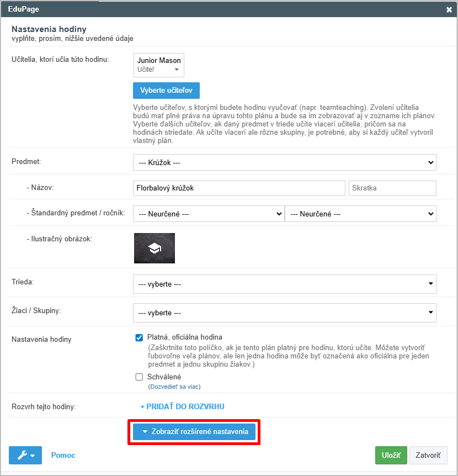The width and height of the screenshot is (458, 476).
Task: Click the wrench settings icon button
Action: 25,456
